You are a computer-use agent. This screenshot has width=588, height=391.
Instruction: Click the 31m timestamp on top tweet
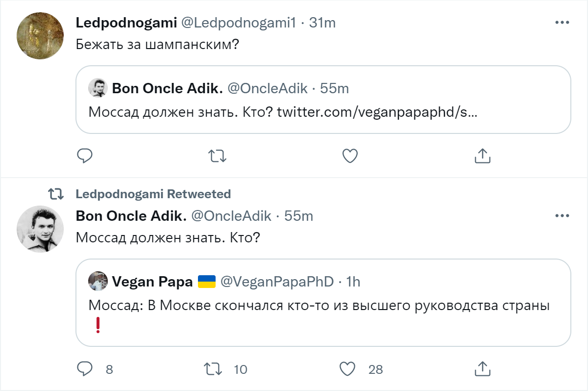pyautogui.click(x=322, y=23)
